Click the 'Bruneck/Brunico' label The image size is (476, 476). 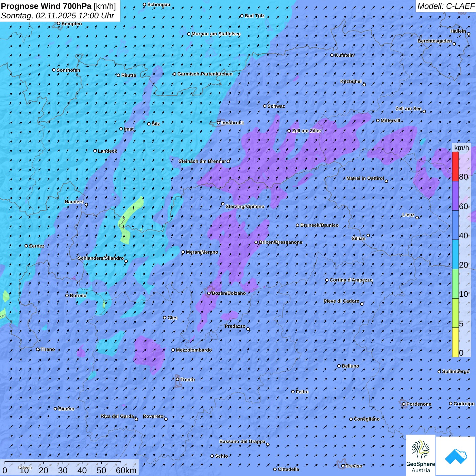320,225
